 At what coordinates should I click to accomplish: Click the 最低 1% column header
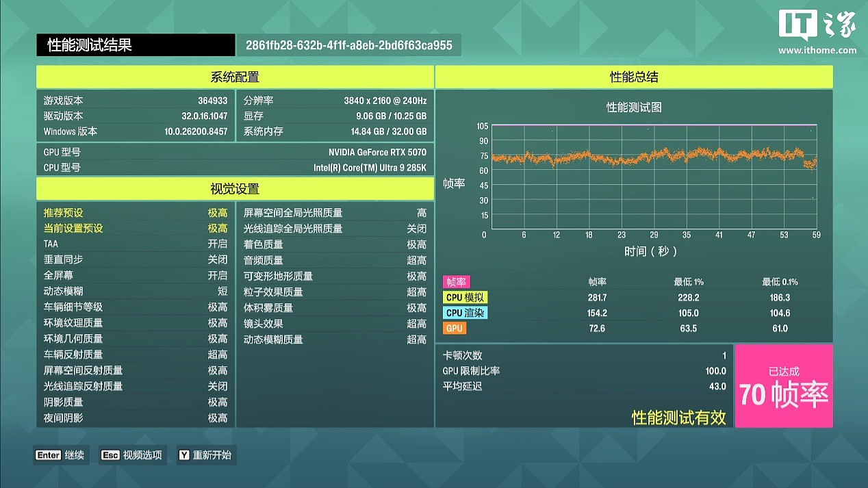click(689, 282)
